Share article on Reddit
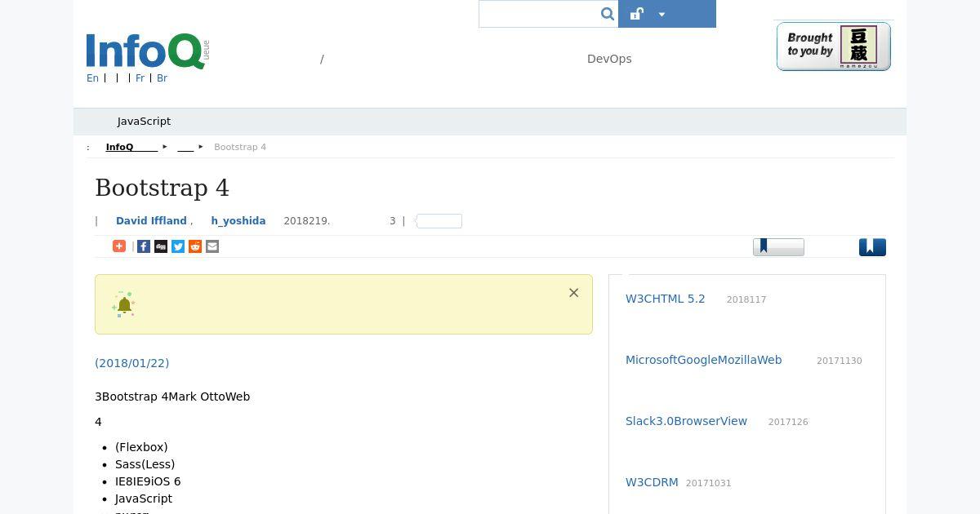This screenshot has width=980, height=514. pyautogui.click(x=195, y=246)
